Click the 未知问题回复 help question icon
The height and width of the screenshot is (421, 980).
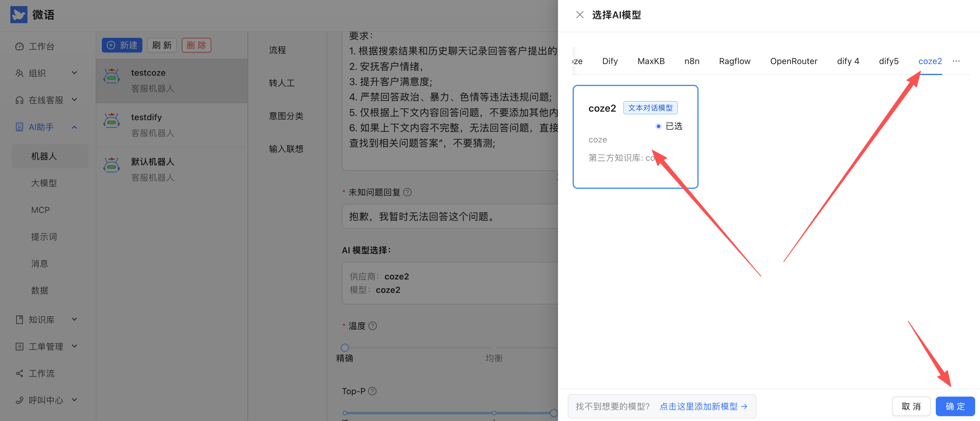click(407, 192)
